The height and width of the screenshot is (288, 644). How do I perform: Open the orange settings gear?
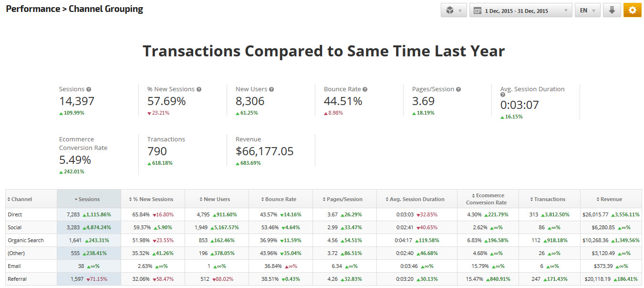(x=632, y=10)
